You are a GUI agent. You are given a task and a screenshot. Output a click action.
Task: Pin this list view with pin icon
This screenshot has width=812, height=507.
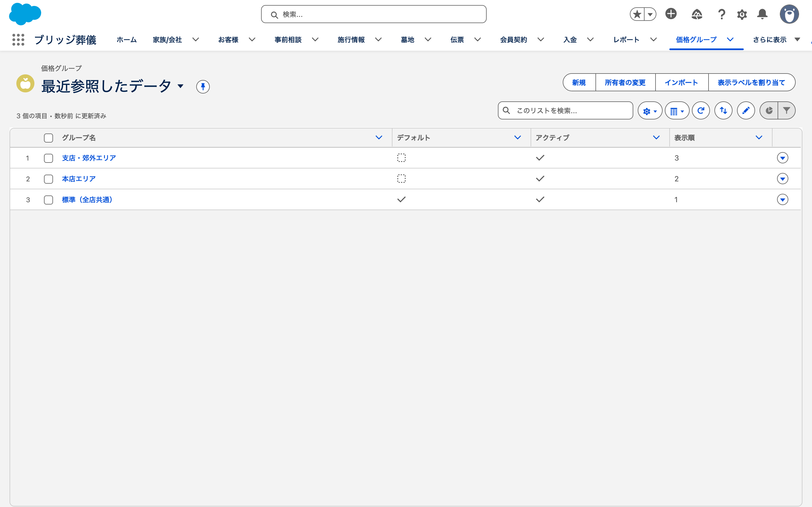click(x=203, y=87)
